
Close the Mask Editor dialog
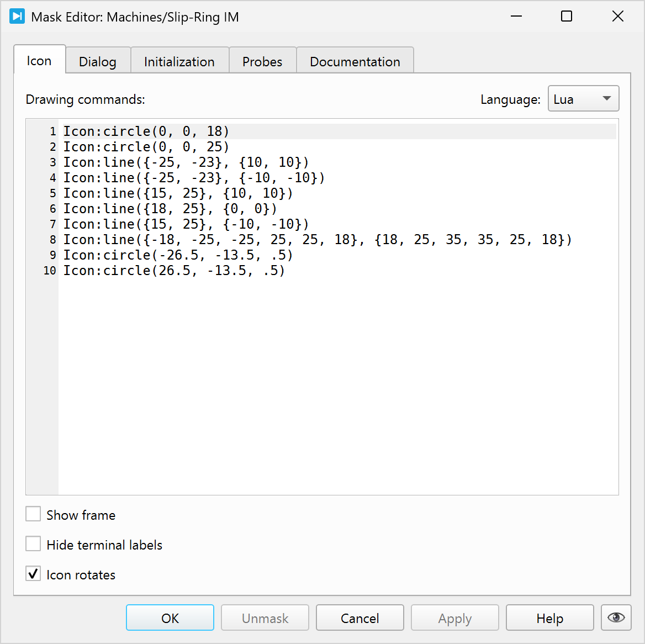point(617,17)
